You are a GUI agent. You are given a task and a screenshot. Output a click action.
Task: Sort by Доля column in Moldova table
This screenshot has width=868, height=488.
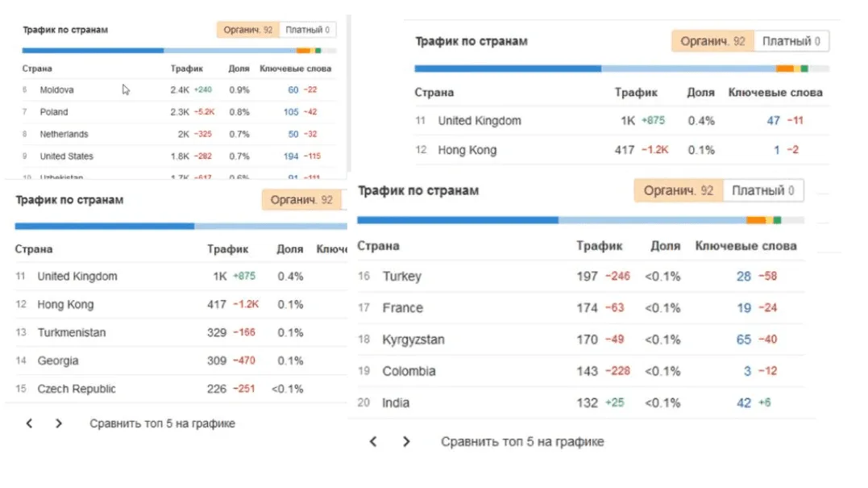click(239, 69)
